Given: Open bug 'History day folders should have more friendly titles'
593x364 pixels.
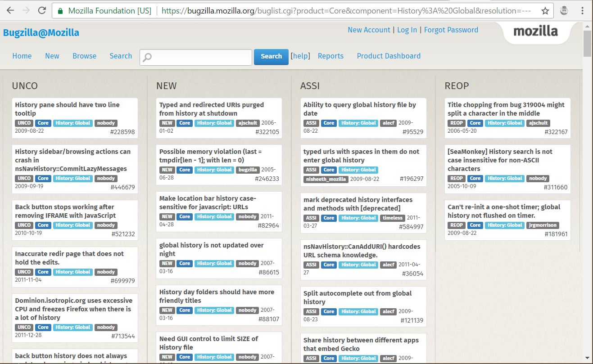Looking at the screenshot, I should point(217,296).
